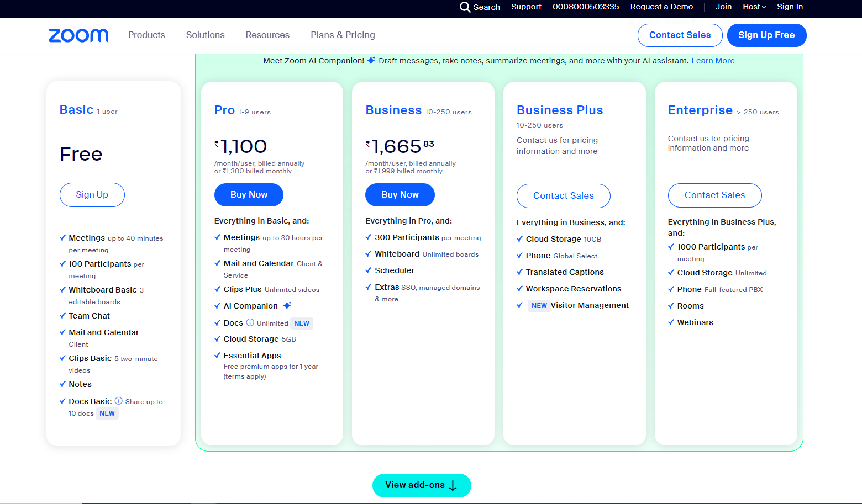Image resolution: width=862 pixels, height=504 pixels.
Task: Open the Solutions menu
Action: click(205, 35)
